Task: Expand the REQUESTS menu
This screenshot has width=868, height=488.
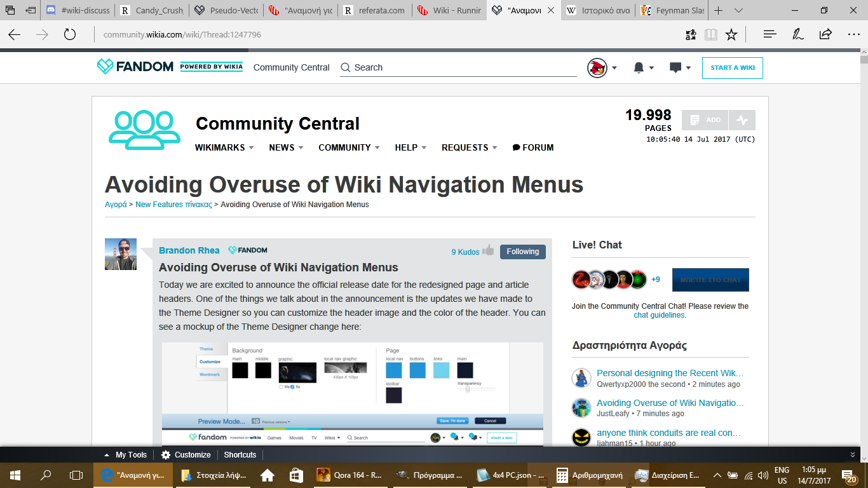Action: [470, 147]
